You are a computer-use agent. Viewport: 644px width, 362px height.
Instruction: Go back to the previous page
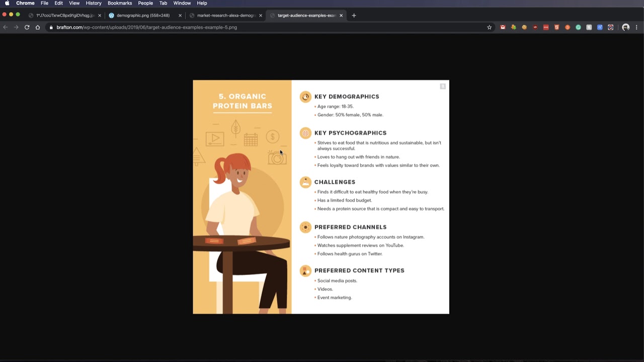click(6, 27)
